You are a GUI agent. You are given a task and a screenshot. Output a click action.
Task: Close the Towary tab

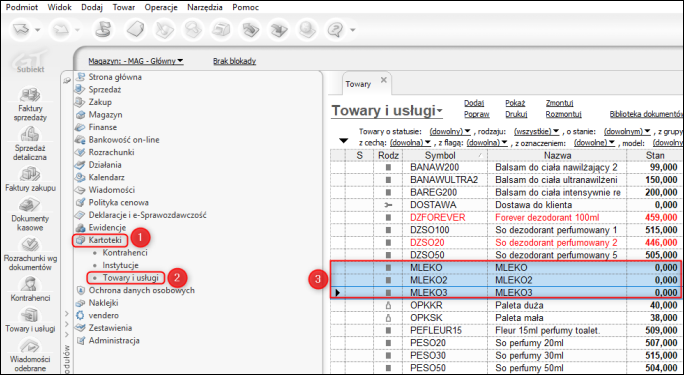[x=384, y=80]
